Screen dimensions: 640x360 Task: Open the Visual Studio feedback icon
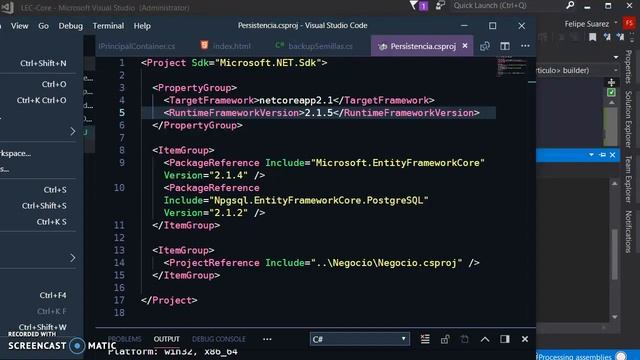coord(440,6)
